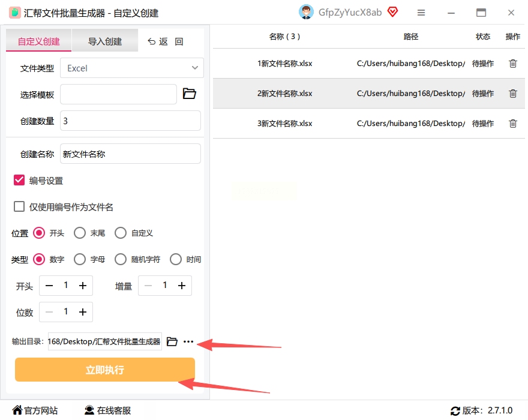Viewport: 528px width, 420px height.
Task: Click the three-dots output directory options
Action: [188, 341]
